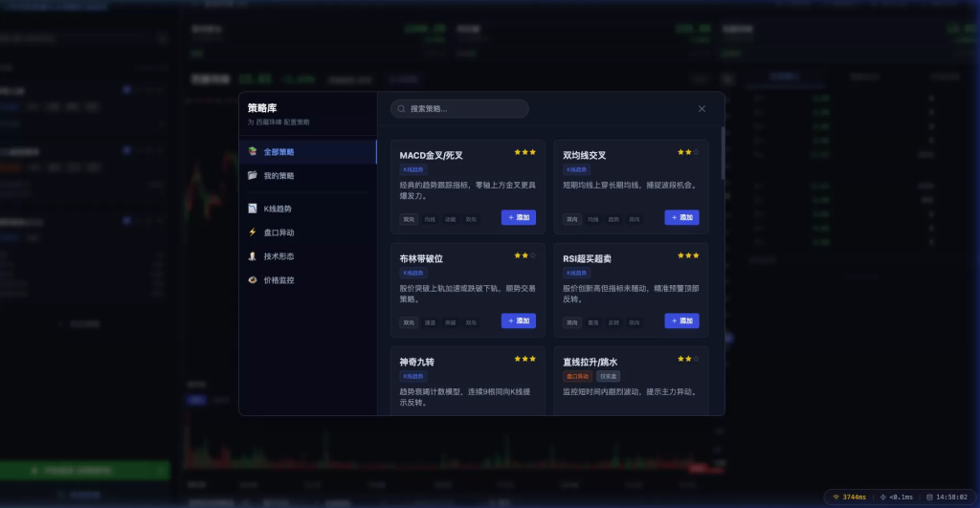Click the star rating on 双均线交叉 card
The image size is (980, 508).
click(x=688, y=152)
